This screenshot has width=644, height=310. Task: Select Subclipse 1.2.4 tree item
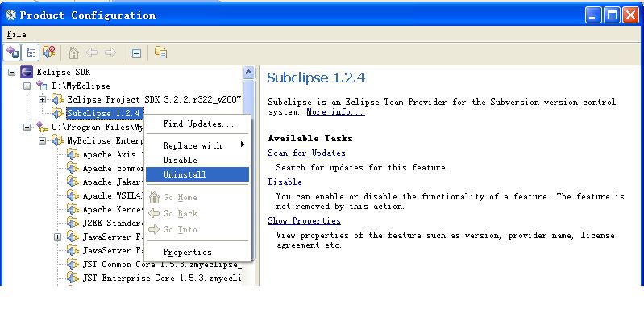(105, 113)
